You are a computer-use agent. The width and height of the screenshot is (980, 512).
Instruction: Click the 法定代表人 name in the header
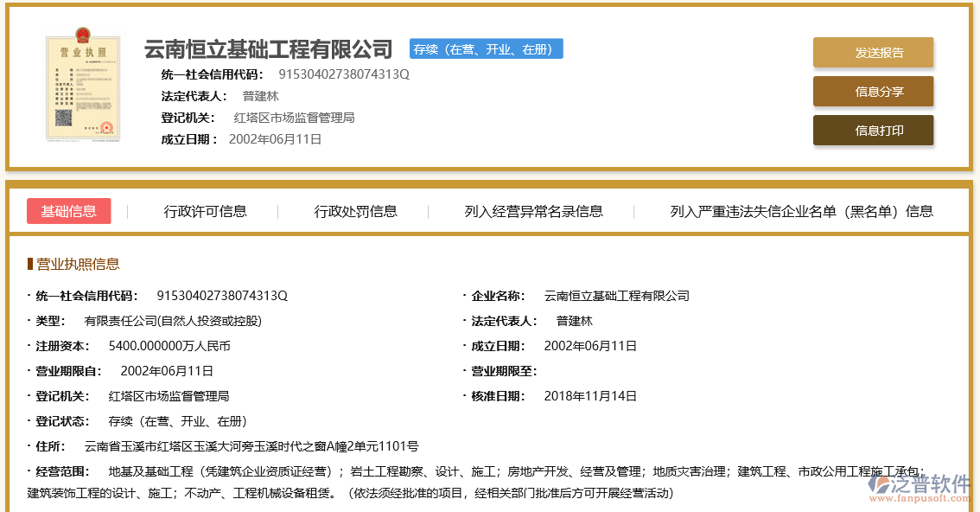pyautogui.click(x=260, y=96)
